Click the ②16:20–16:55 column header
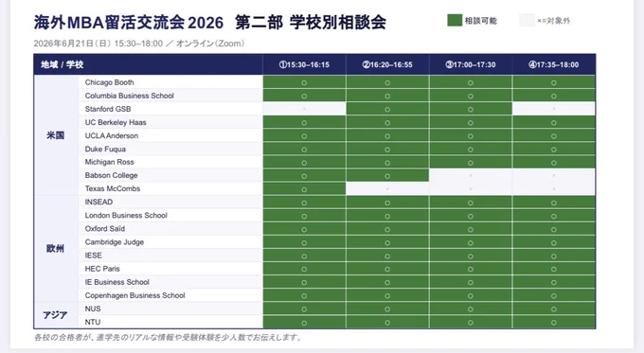Screen dimensions: 644x353 click(387, 64)
